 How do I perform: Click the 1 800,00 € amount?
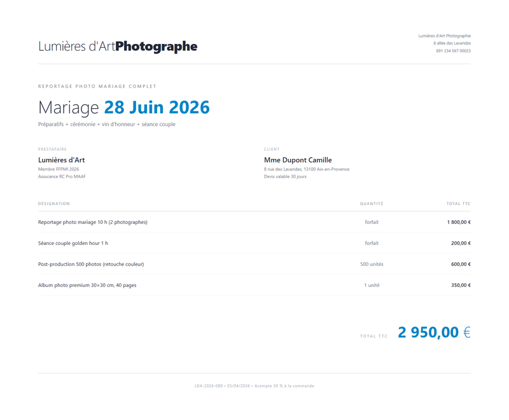pos(459,222)
